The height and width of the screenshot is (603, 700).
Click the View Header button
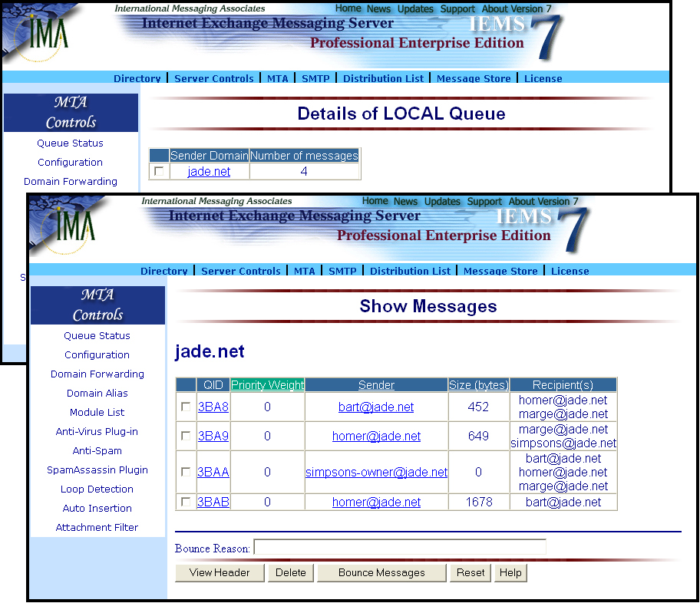220,572
